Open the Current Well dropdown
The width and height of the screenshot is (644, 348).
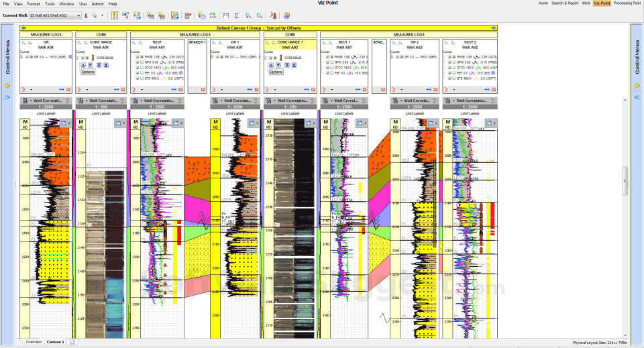pos(78,15)
